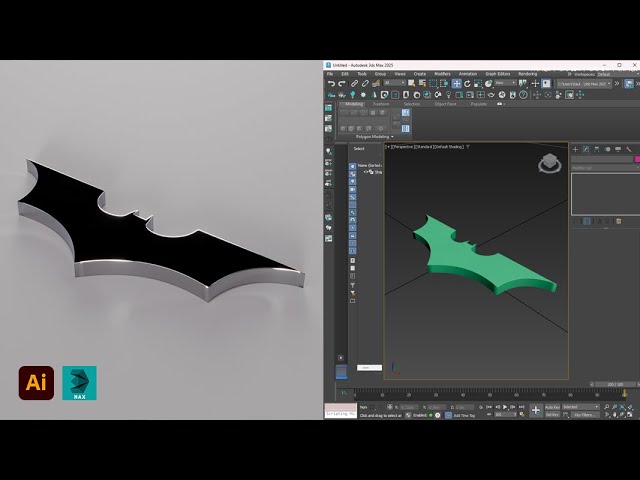Open the Animation menu

468,74
